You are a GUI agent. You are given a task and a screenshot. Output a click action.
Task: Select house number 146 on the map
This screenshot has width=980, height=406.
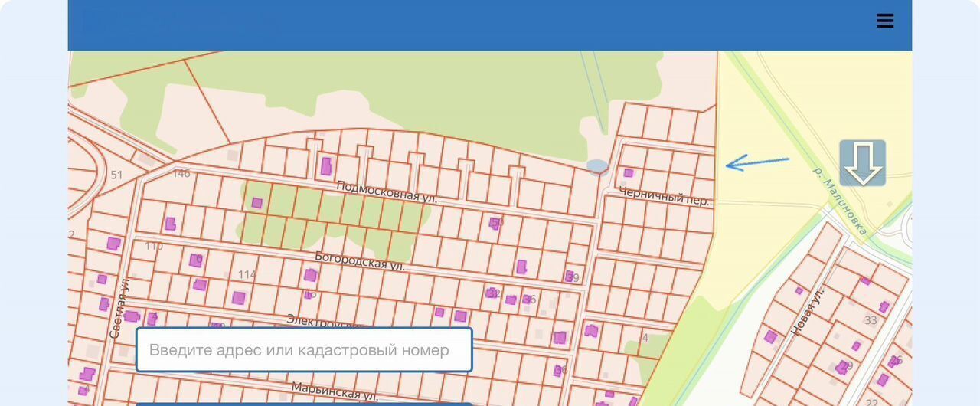tap(181, 174)
